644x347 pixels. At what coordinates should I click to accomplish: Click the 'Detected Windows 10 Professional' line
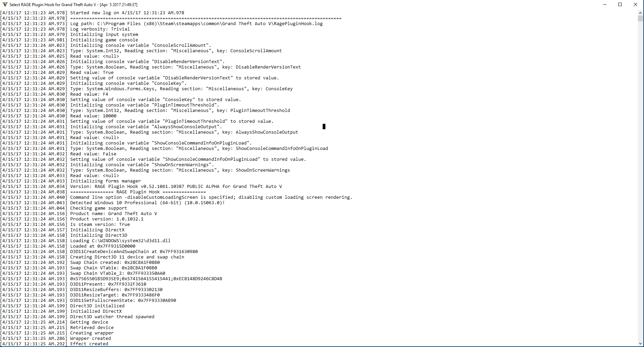pyautogui.click(x=113, y=203)
